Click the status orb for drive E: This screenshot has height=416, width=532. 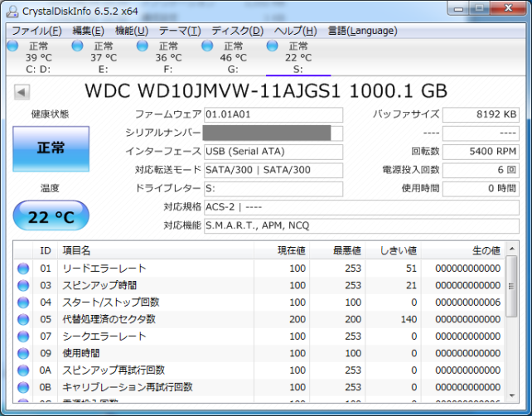(77, 46)
